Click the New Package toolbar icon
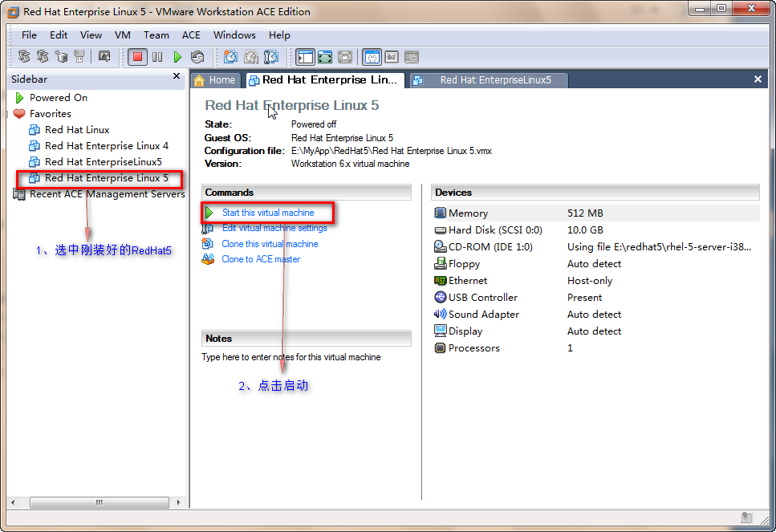 coord(61,57)
